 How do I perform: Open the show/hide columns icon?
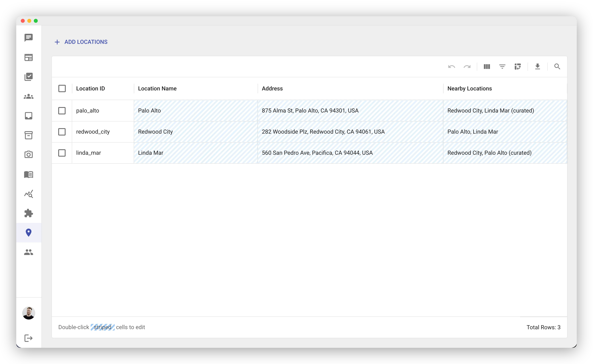coord(487,66)
